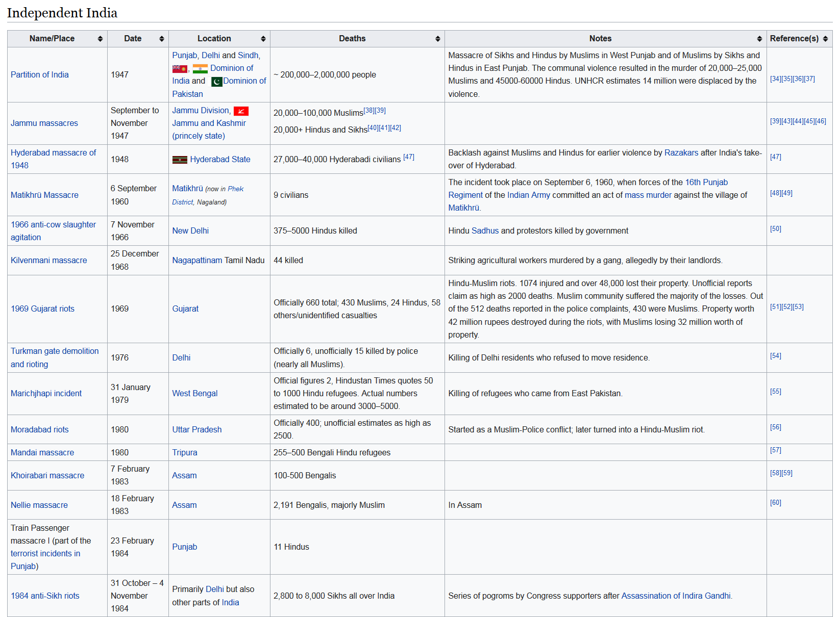Sort table by Name/Place column arrows
Screen dimensions: 840x617
(x=100, y=39)
